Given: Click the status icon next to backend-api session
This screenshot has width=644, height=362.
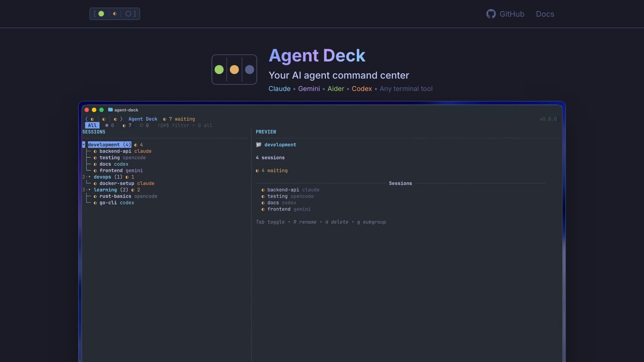Looking at the screenshot, I should 95,151.
